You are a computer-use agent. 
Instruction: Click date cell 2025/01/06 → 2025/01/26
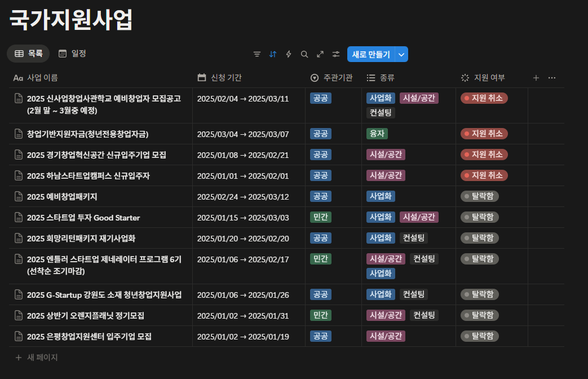[243, 295]
